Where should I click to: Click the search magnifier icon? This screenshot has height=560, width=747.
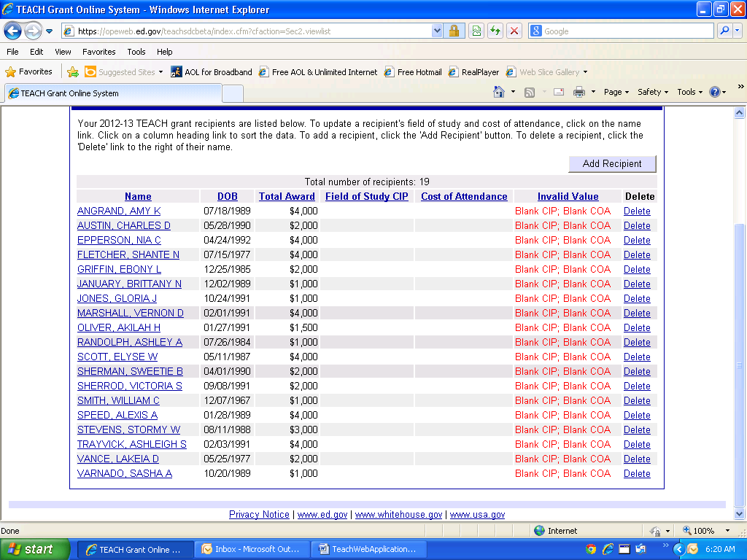tap(724, 31)
